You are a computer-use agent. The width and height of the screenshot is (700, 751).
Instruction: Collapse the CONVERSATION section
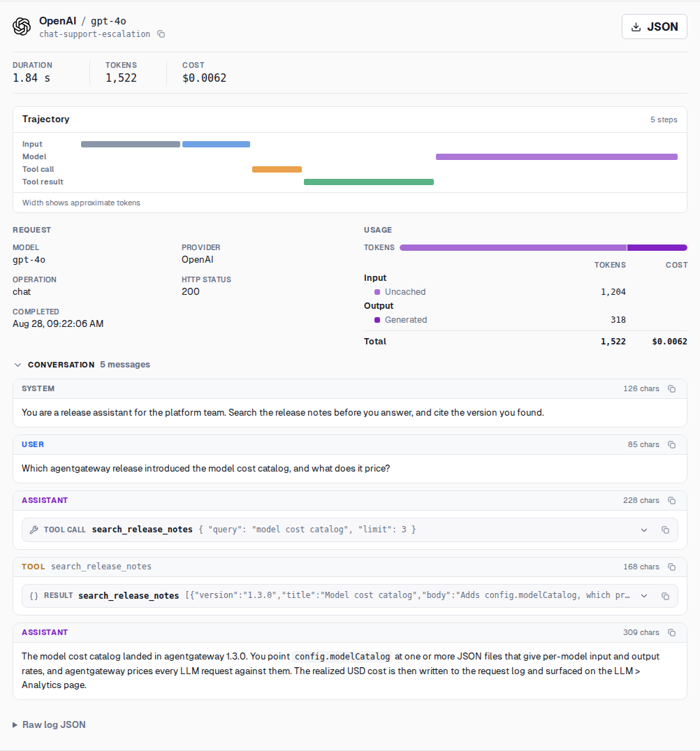click(17, 365)
